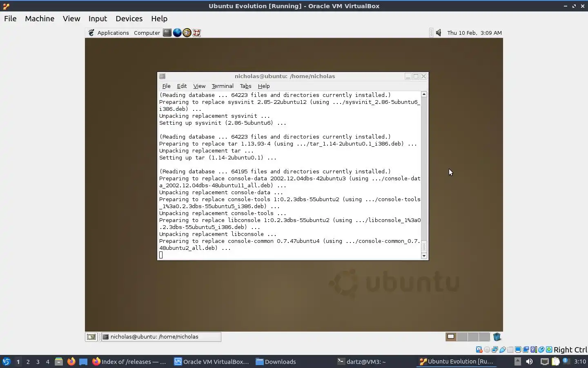Image resolution: width=588 pixels, height=368 pixels.
Task: Click the Show Desktop button in guest panel
Action: (91, 337)
